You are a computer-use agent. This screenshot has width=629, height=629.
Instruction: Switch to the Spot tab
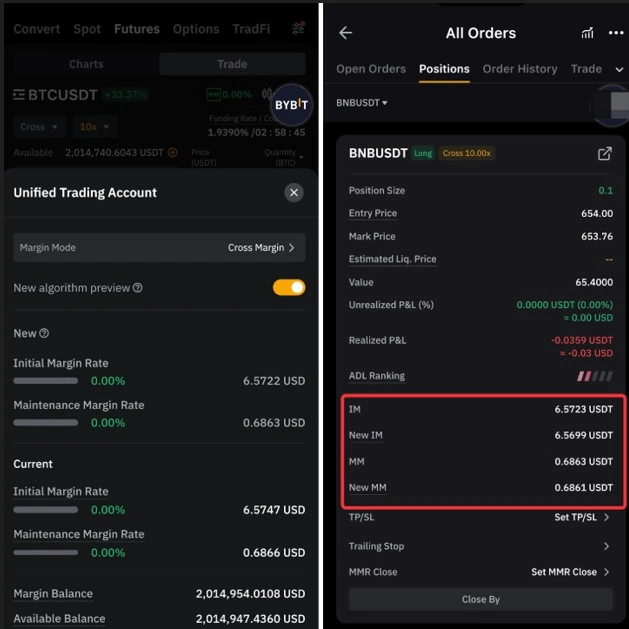pos(87,29)
